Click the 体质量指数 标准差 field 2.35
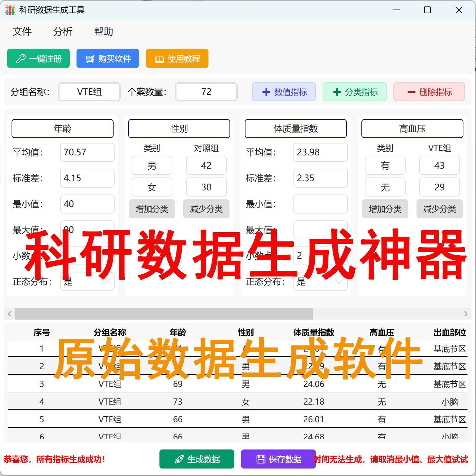Screen dimensions: 476x476 (x=321, y=178)
